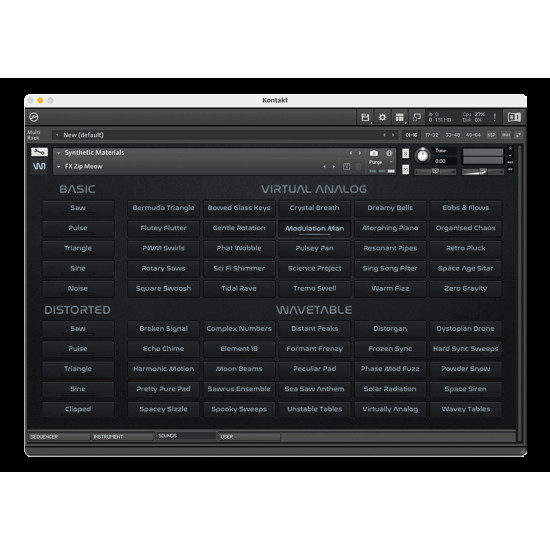Switch to the User tab
The width and height of the screenshot is (550, 550).
point(249,437)
